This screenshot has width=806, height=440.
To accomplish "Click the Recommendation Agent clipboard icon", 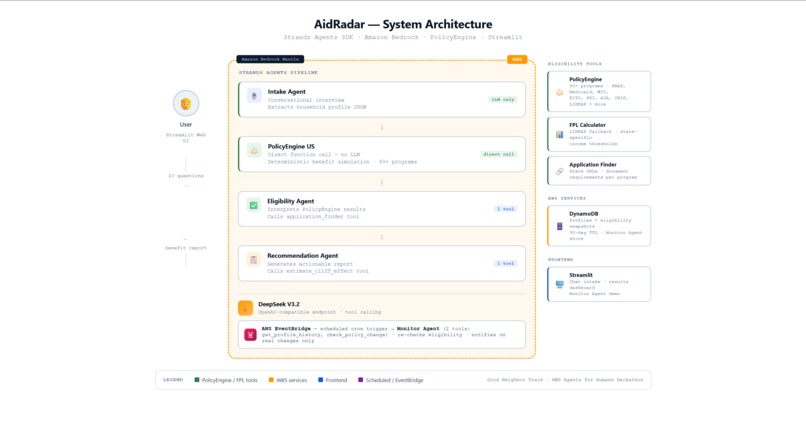I will pos(253,260).
